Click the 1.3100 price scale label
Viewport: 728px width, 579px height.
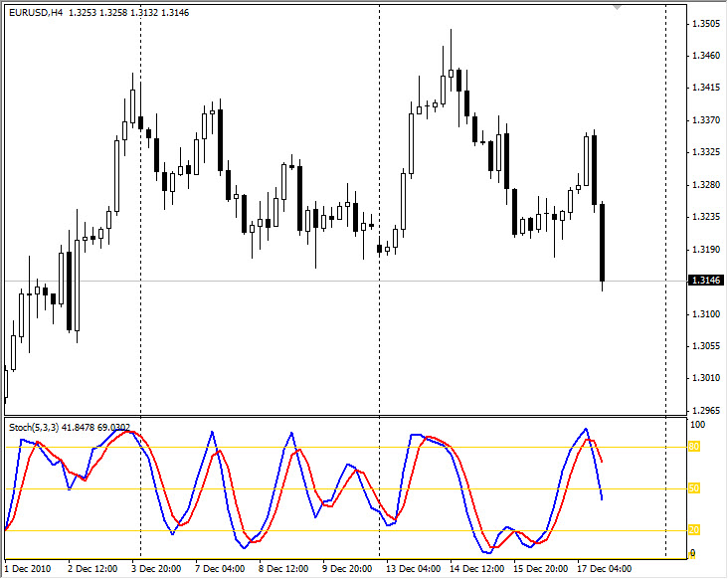pyautogui.click(x=706, y=314)
